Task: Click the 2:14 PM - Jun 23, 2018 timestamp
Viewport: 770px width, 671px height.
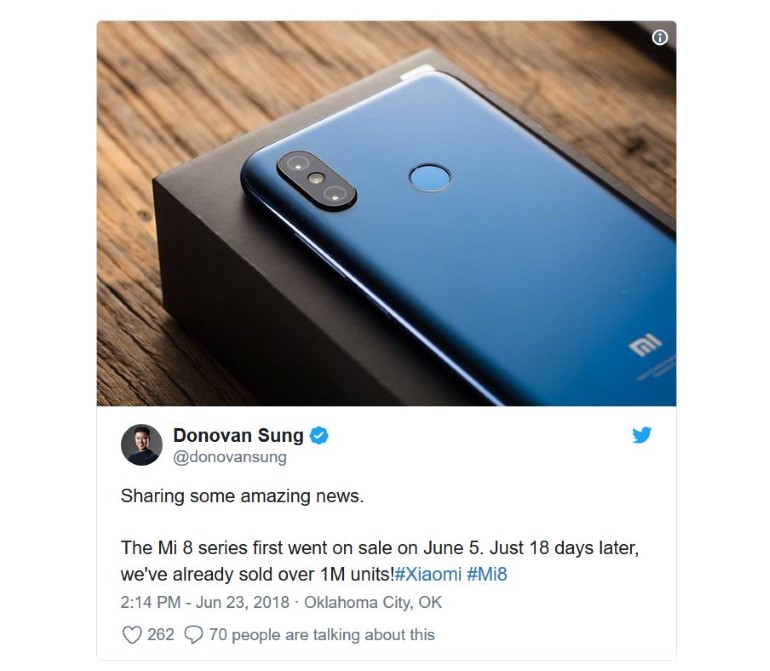Action: (205, 603)
